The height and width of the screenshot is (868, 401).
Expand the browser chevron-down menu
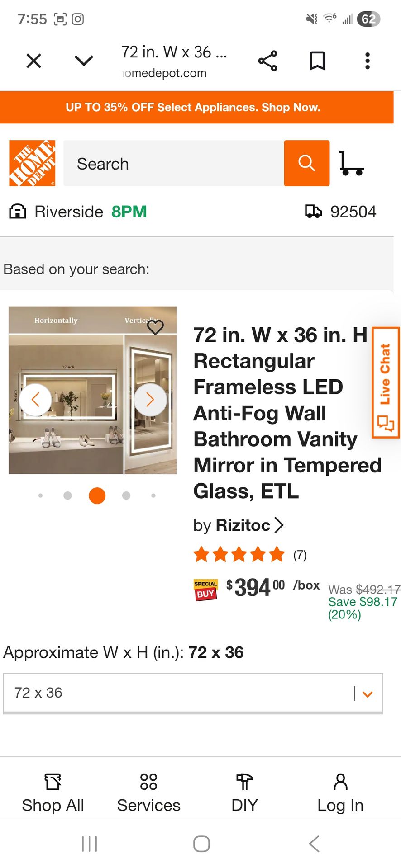click(x=84, y=61)
